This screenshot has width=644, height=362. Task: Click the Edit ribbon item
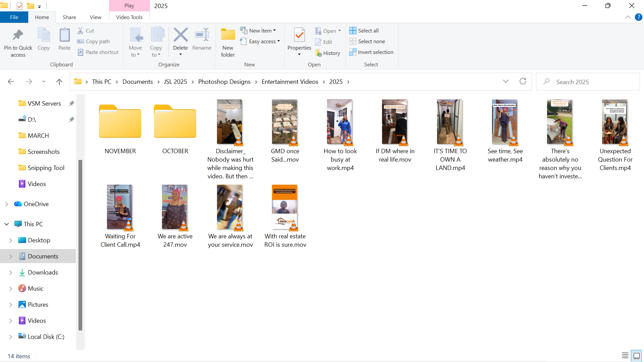click(324, 42)
